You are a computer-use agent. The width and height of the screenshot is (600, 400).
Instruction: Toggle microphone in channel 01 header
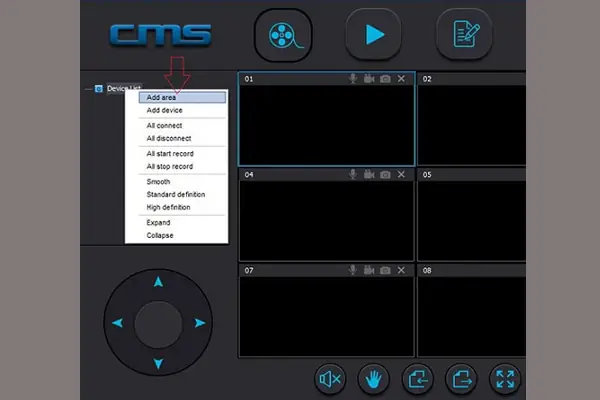pos(353,79)
